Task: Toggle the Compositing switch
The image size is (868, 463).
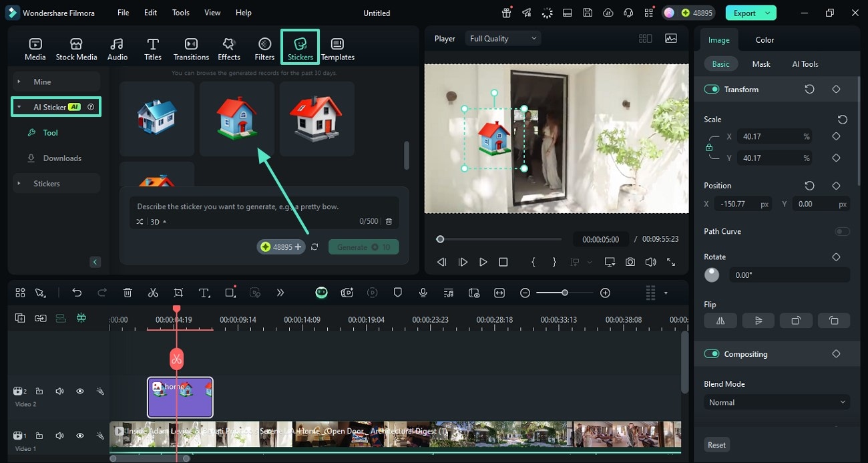Action: pyautogui.click(x=712, y=354)
